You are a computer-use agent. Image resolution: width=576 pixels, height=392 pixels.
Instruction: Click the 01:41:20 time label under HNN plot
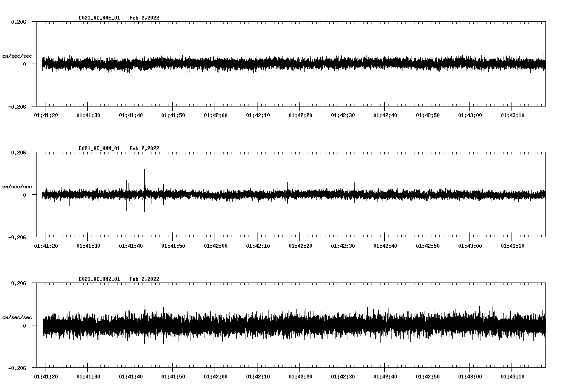click(x=46, y=246)
